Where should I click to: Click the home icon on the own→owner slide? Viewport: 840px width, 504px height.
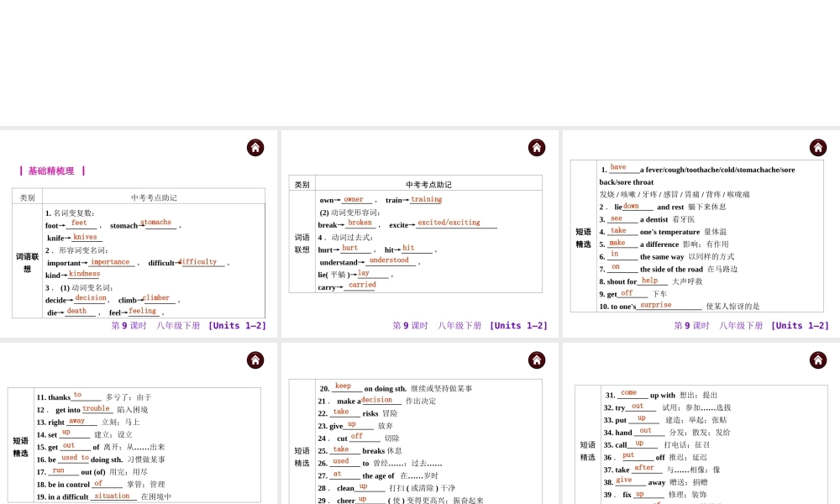click(537, 147)
